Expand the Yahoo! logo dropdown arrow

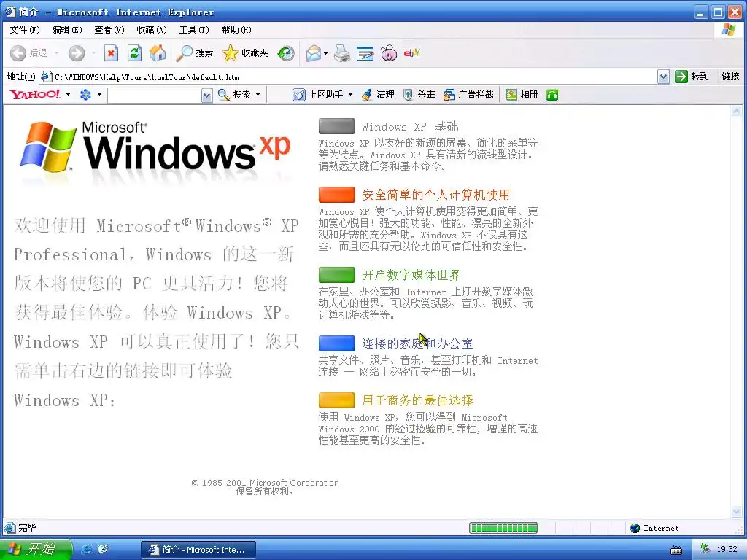[x=68, y=94]
